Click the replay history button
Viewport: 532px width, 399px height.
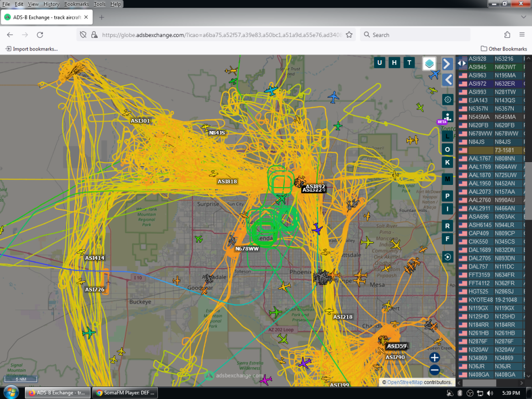coord(447,257)
